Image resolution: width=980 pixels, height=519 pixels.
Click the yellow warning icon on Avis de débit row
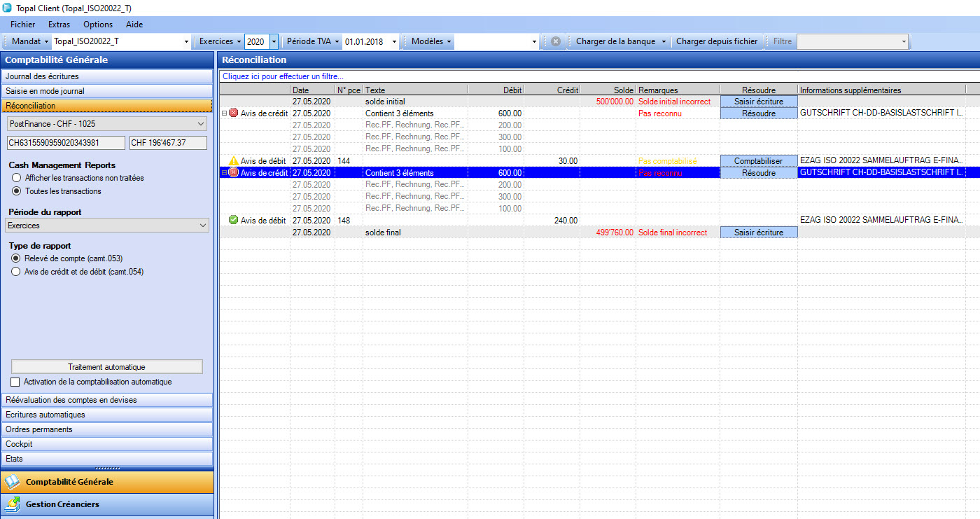(x=233, y=161)
